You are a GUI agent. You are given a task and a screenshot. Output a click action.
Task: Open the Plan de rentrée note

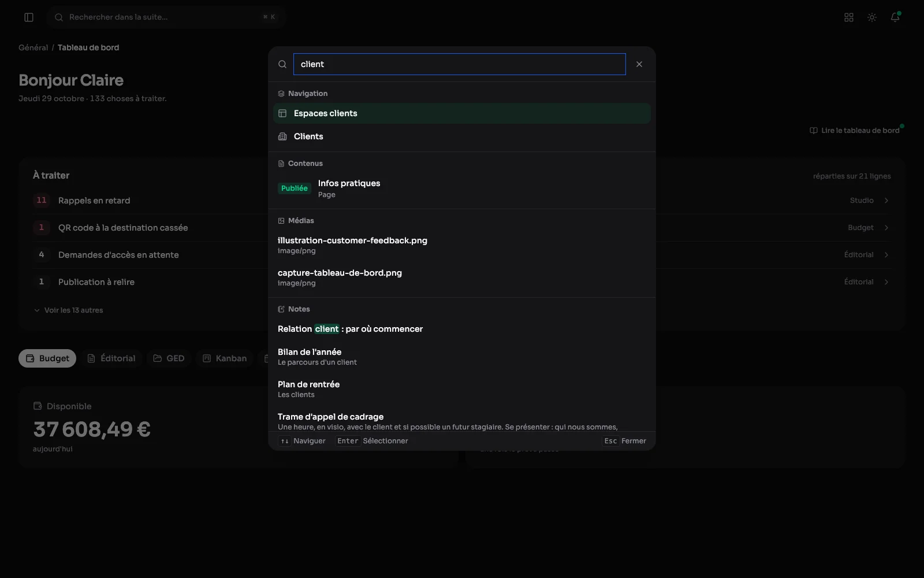(462, 389)
